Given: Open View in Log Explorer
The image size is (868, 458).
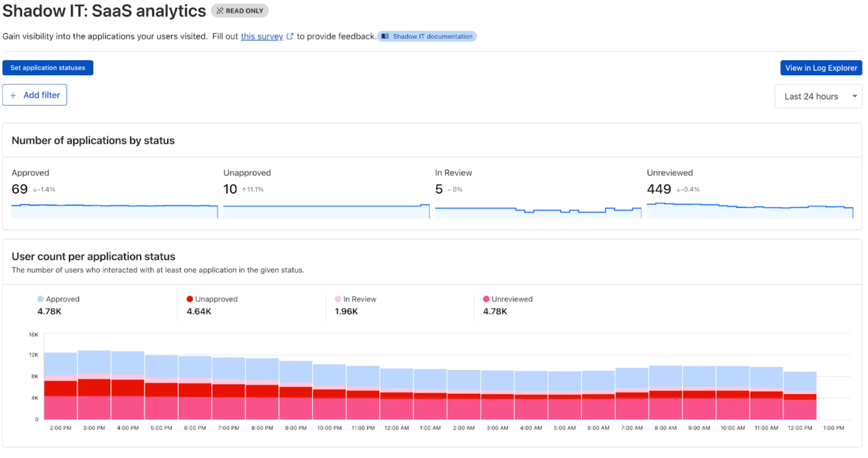Looking at the screenshot, I should [x=821, y=68].
